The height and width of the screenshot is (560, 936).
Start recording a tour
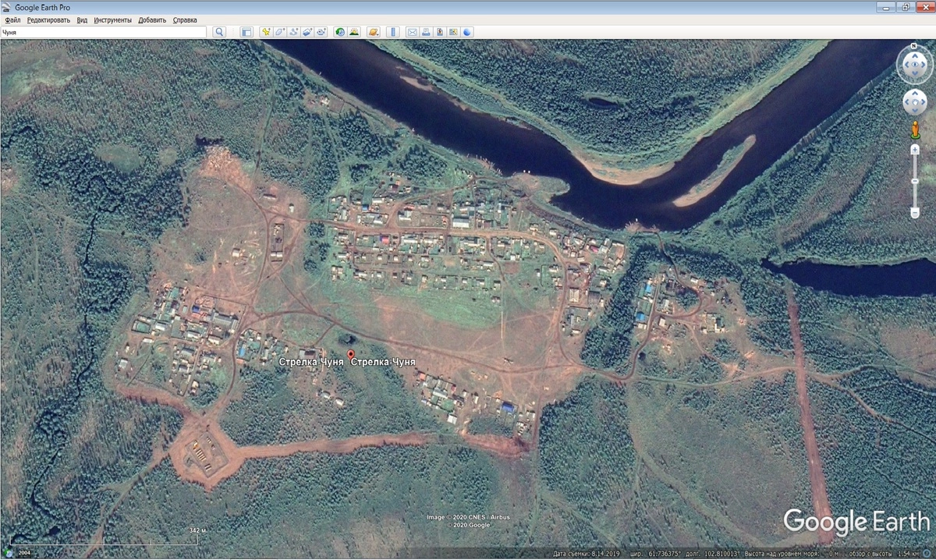click(321, 32)
